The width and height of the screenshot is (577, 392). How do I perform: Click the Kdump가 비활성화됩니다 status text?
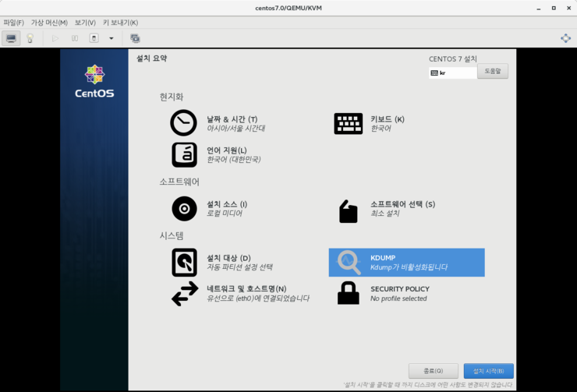point(409,267)
